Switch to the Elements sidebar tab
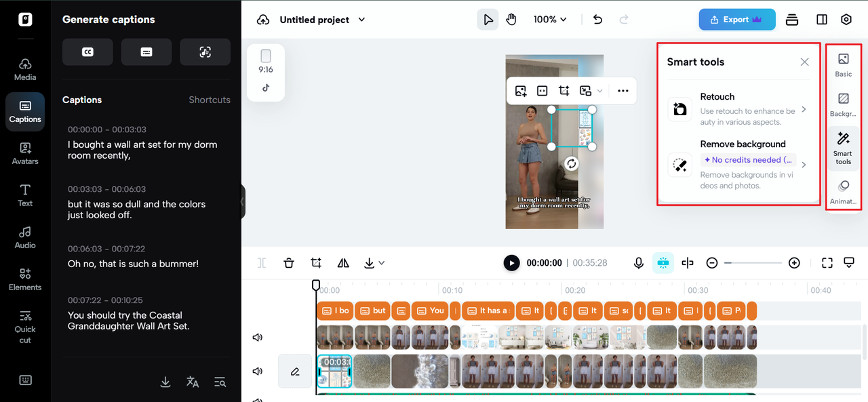Image resolution: width=868 pixels, height=402 pixels. coord(25,279)
